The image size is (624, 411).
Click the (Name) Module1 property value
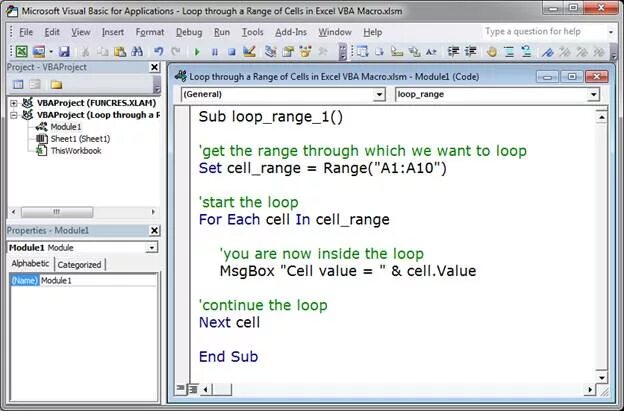99,280
